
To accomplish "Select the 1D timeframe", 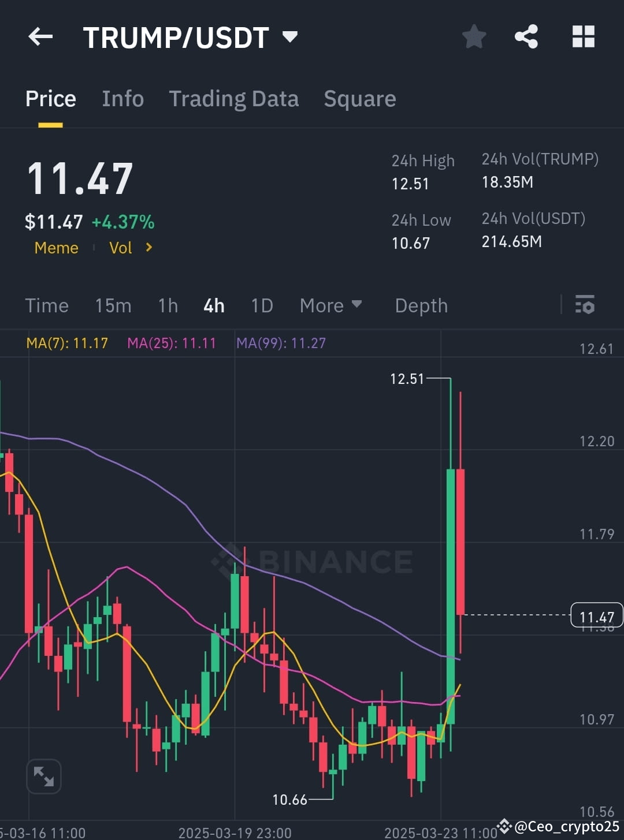I will [261, 305].
